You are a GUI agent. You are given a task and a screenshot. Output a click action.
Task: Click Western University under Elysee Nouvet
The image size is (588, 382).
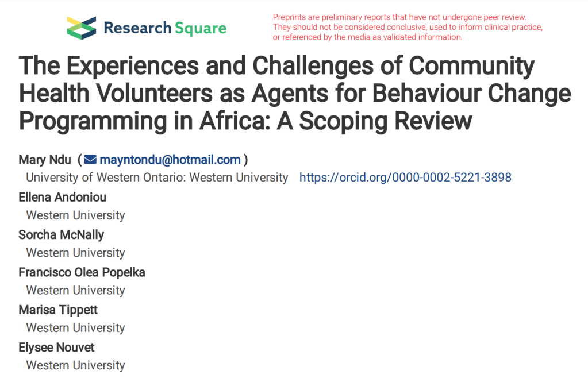75,365
